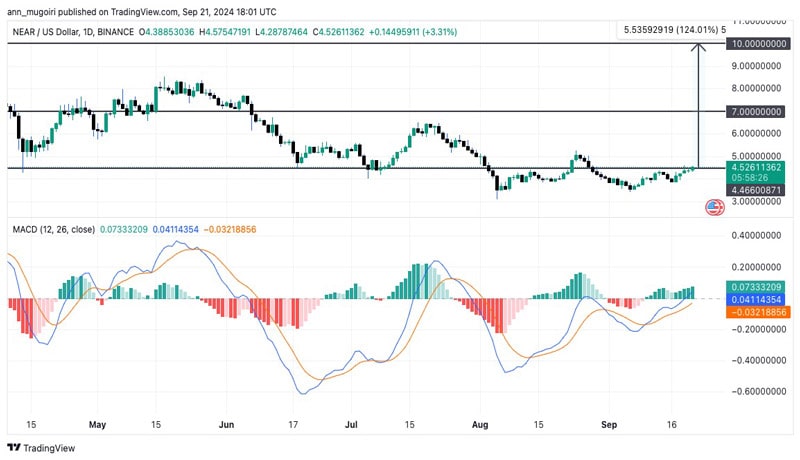Click the close price value C4.52611362

tap(338, 32)
